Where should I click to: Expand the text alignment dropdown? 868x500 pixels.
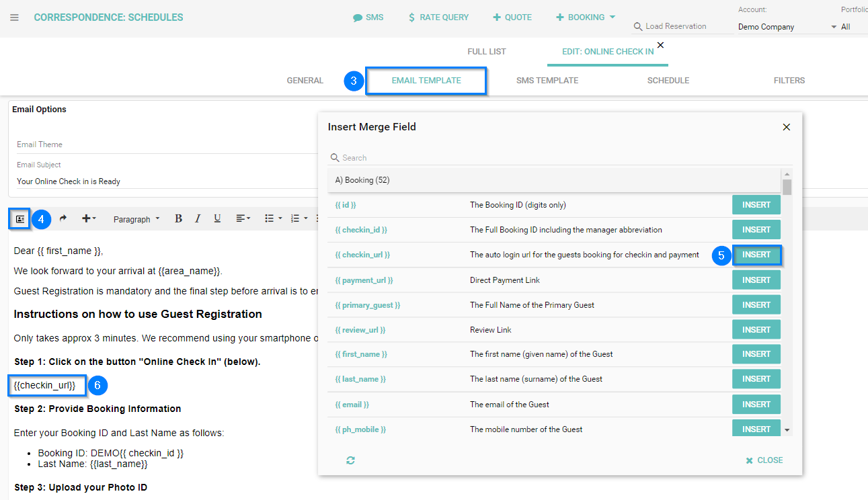[243, 218]
